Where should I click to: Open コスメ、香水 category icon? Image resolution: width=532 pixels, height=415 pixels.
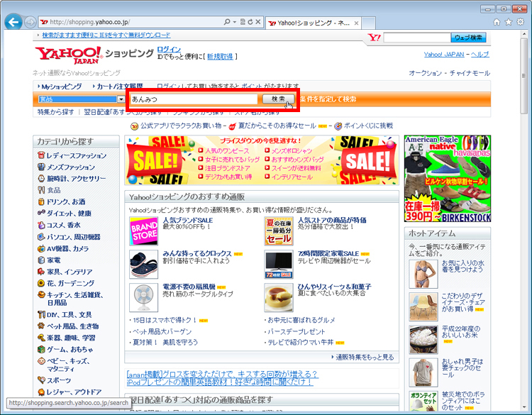coord(41,225)
